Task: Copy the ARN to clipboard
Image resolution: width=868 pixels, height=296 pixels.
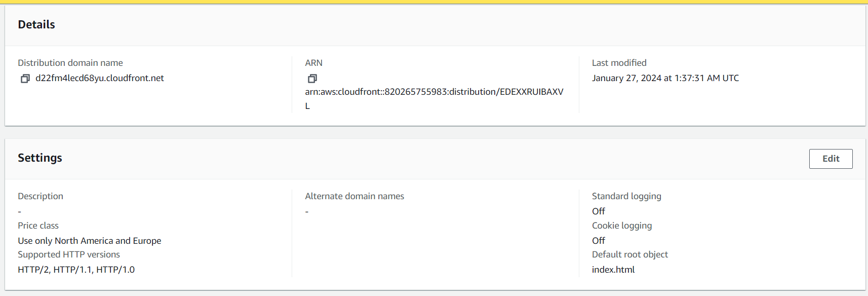Action: click(x=312, y=79)
